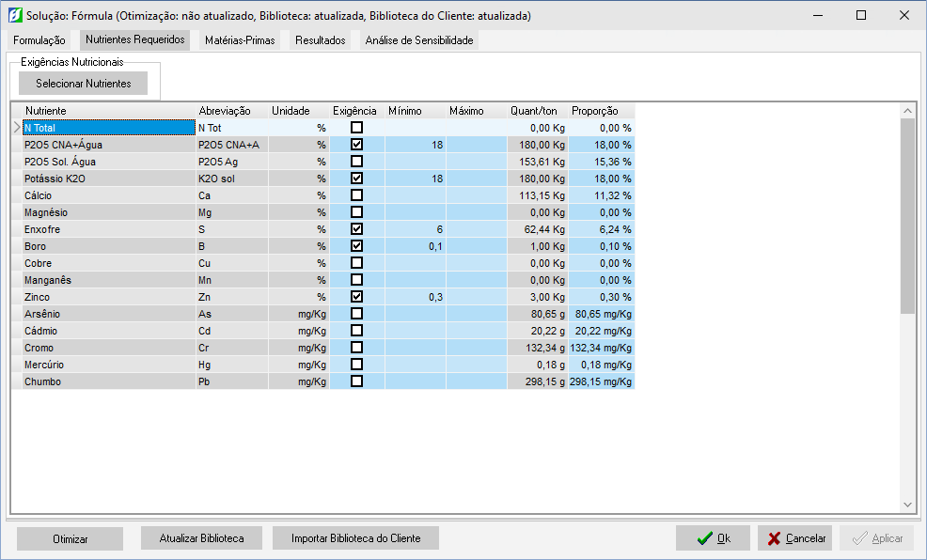Switch to the Formulação tab
The width and height of the screenshot is (927, 560).
39,40
